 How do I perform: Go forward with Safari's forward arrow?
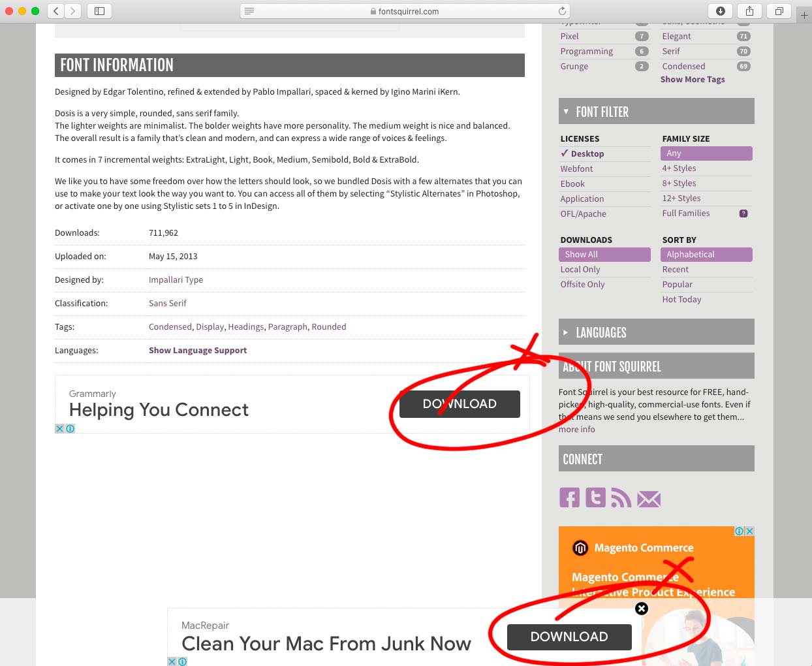73,11
